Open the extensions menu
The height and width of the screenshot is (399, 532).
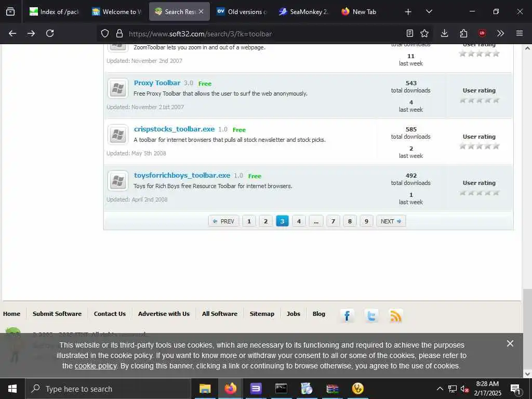click(463, 33)
